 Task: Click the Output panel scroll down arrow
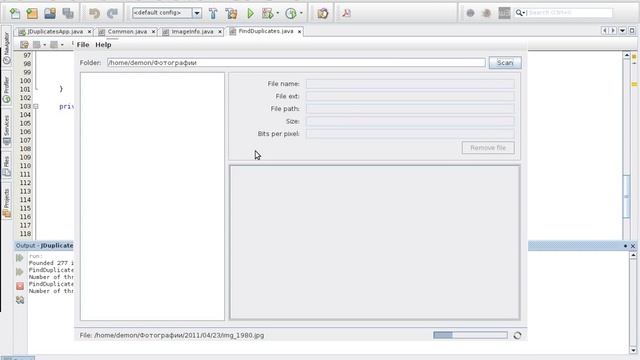tap(633, 350)
